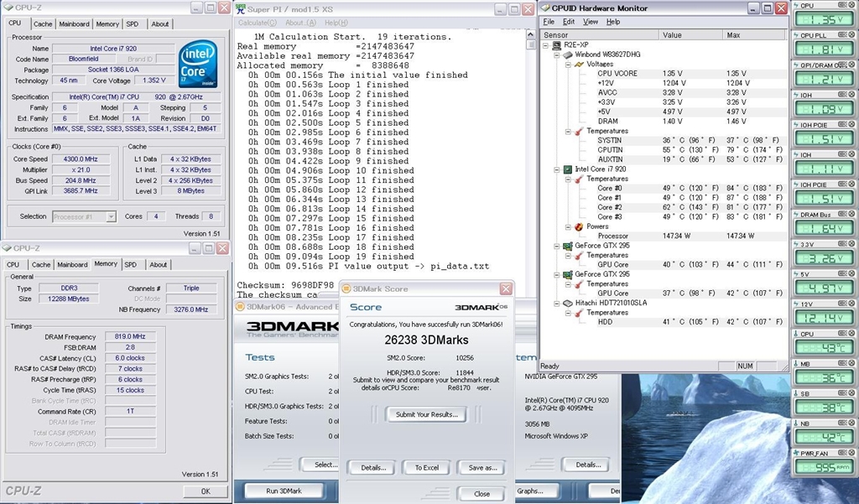The image size is (859, 504).
Task: Click the Voltages lightning icon in HWMonitor
Action: click(579, 64)
